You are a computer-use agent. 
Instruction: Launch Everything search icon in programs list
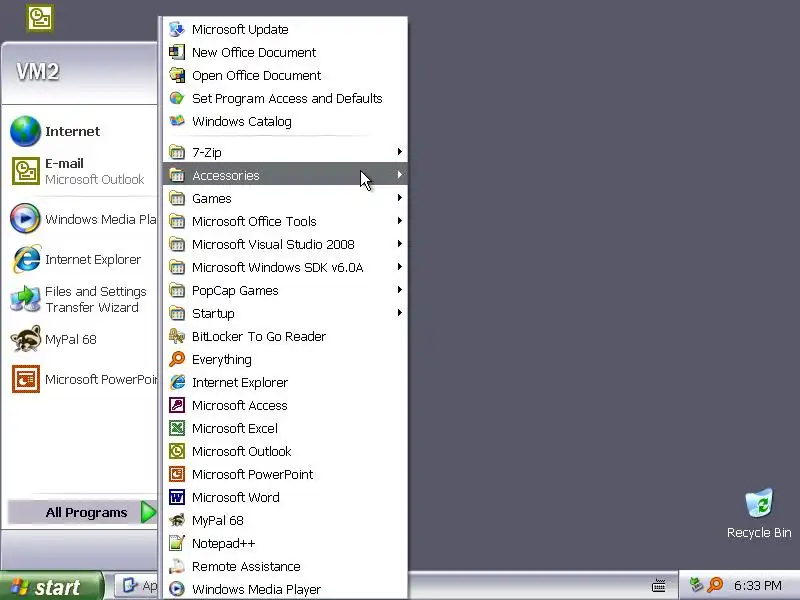pyautogui.click(x=177, y=359)
